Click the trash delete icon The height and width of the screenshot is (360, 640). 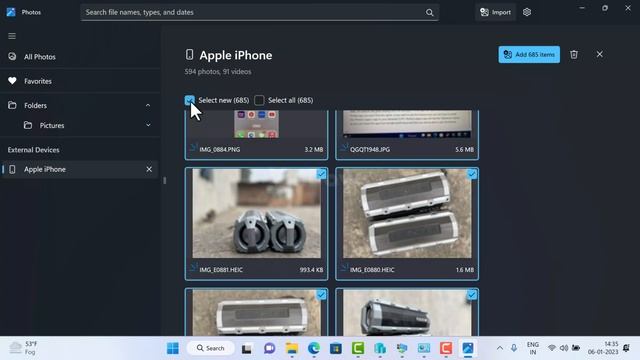574,54
